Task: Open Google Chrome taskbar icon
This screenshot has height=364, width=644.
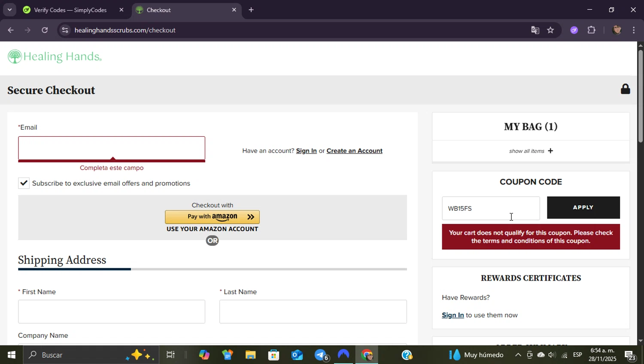Action: pos(367,355)
